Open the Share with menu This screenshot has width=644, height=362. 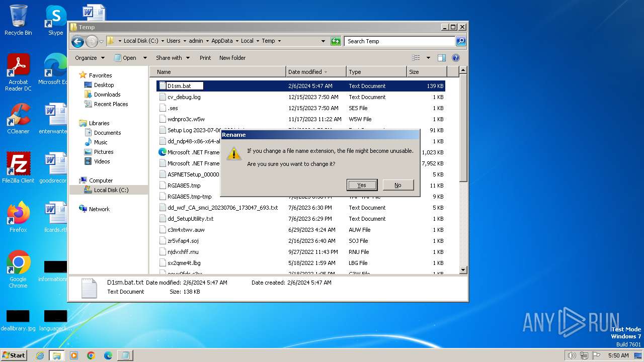click(x=173, y=58)
